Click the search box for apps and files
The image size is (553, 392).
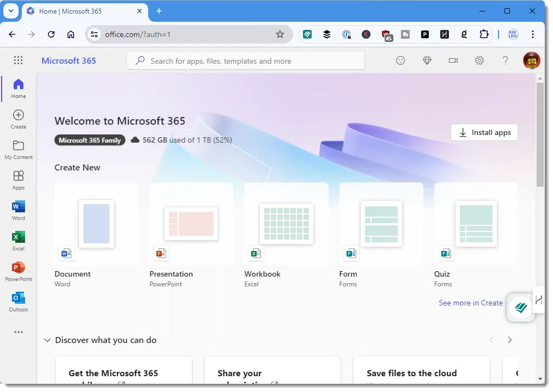click(246, 61)
